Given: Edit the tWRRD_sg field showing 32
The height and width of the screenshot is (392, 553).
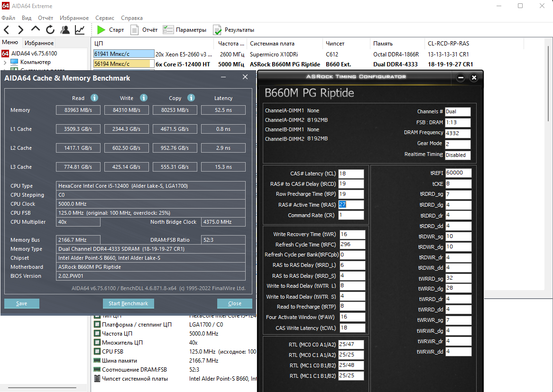Looking at the screenshot, I should [458, 278].
